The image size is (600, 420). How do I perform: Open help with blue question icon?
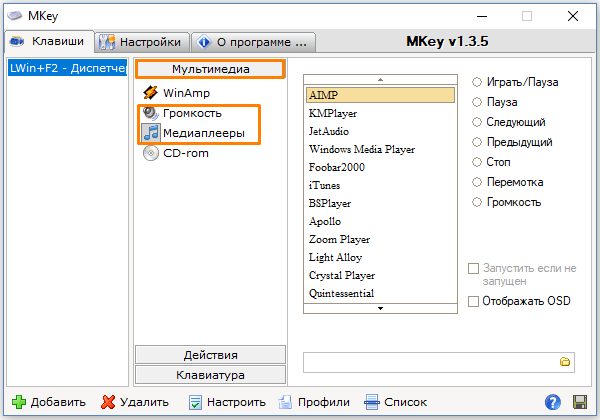point(553,402)
